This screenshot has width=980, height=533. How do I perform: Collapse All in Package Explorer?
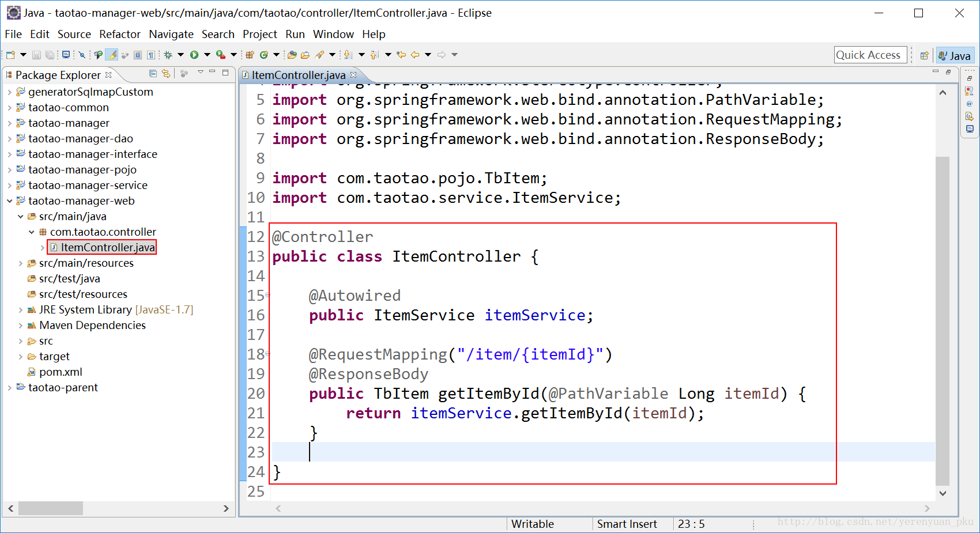(153, 73)
